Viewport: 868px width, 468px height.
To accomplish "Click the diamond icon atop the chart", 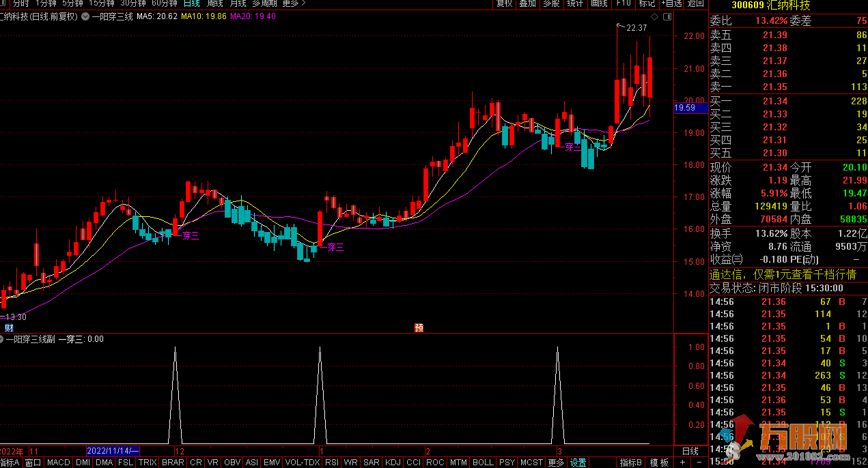I will tap(654, 16).
